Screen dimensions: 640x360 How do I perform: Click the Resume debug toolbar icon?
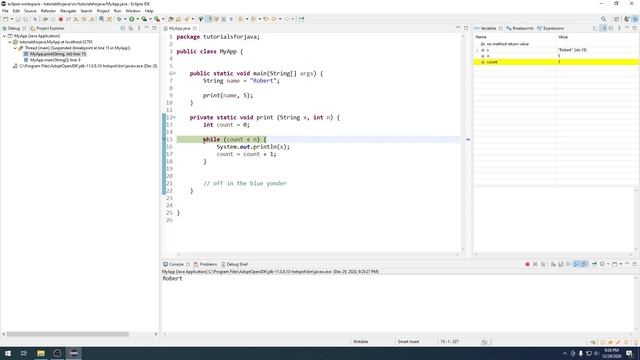[45, 19]
